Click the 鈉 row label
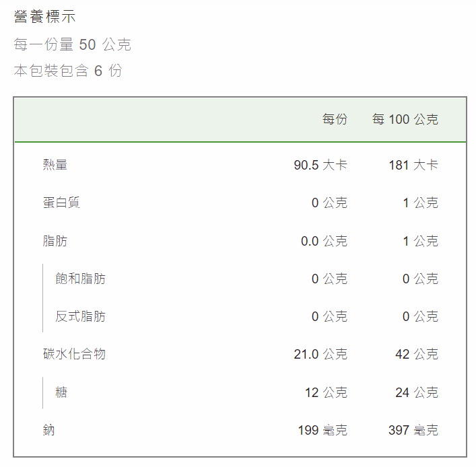This screenshot has height=467, width=476. (x=48, y=430)
